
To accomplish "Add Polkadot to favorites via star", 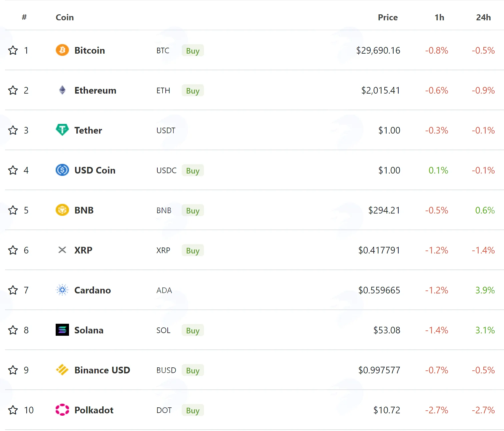I will 13,410.
